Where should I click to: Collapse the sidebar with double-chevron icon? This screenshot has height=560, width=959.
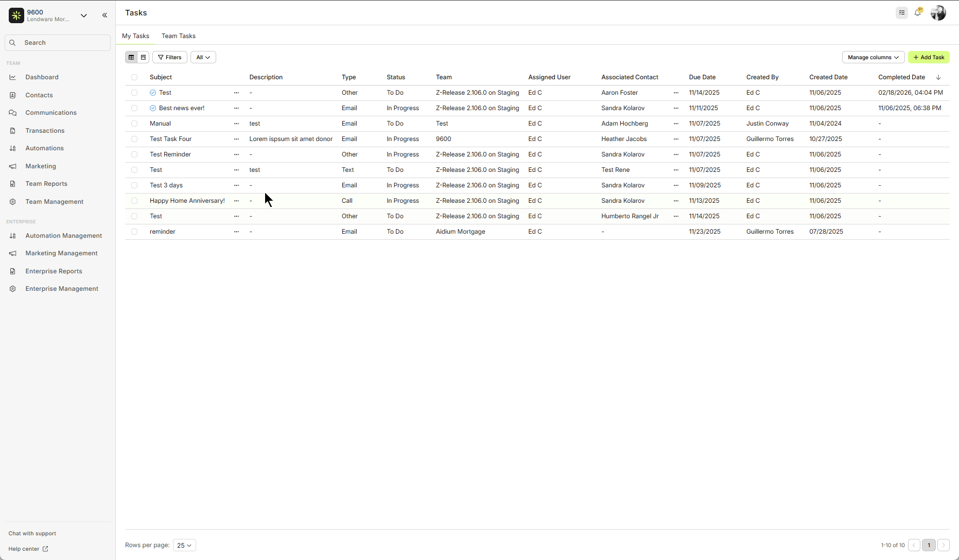pyautogui.click(x=104, y=15)
